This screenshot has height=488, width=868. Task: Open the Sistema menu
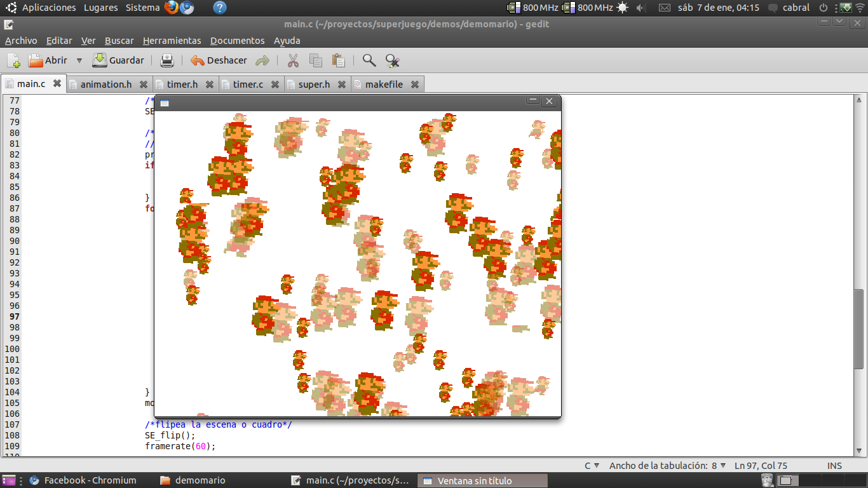click(x=143, y=8)
